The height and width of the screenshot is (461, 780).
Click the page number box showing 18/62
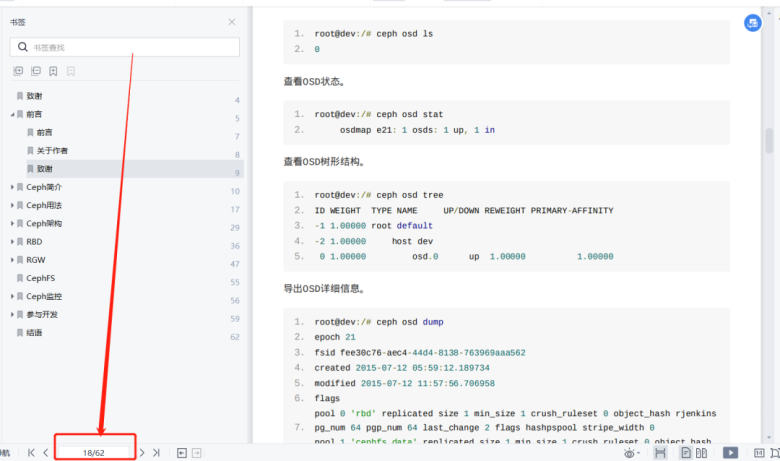(x=94, y=453)
